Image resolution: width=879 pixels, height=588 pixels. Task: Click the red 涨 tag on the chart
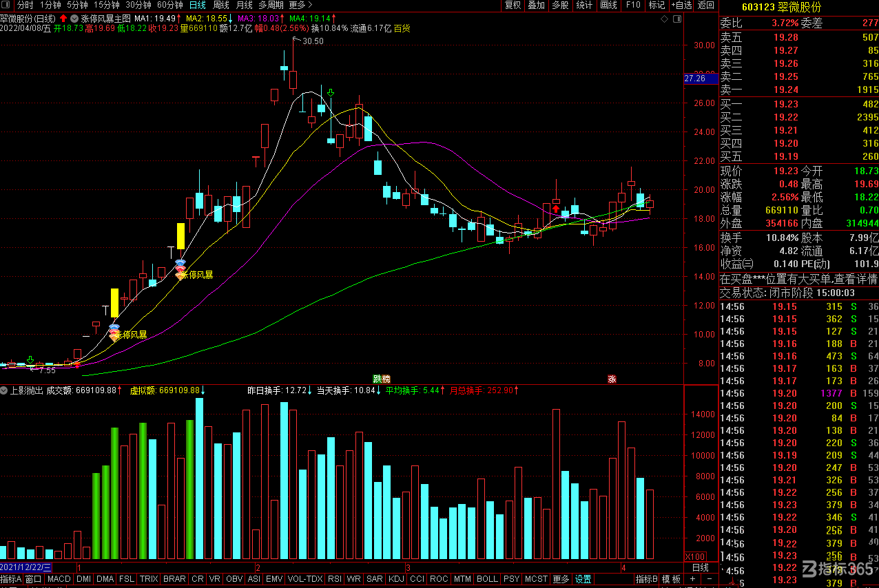coord(612,379)
